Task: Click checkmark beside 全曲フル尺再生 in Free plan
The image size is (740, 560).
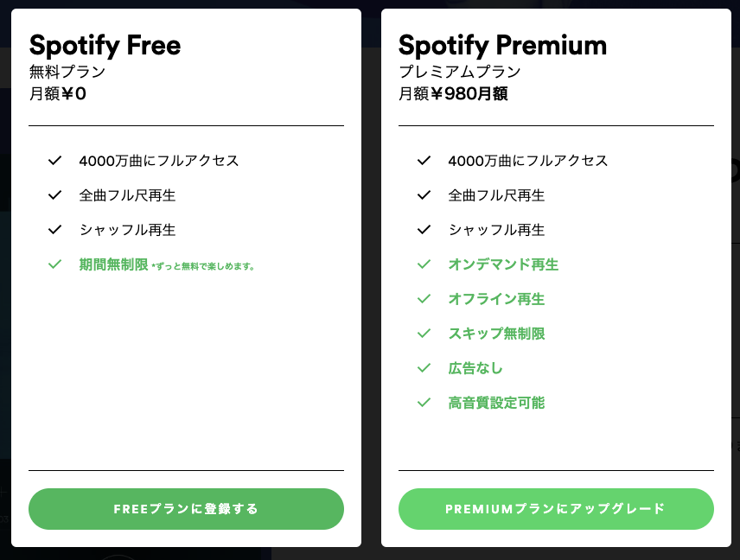Action: 54,195
